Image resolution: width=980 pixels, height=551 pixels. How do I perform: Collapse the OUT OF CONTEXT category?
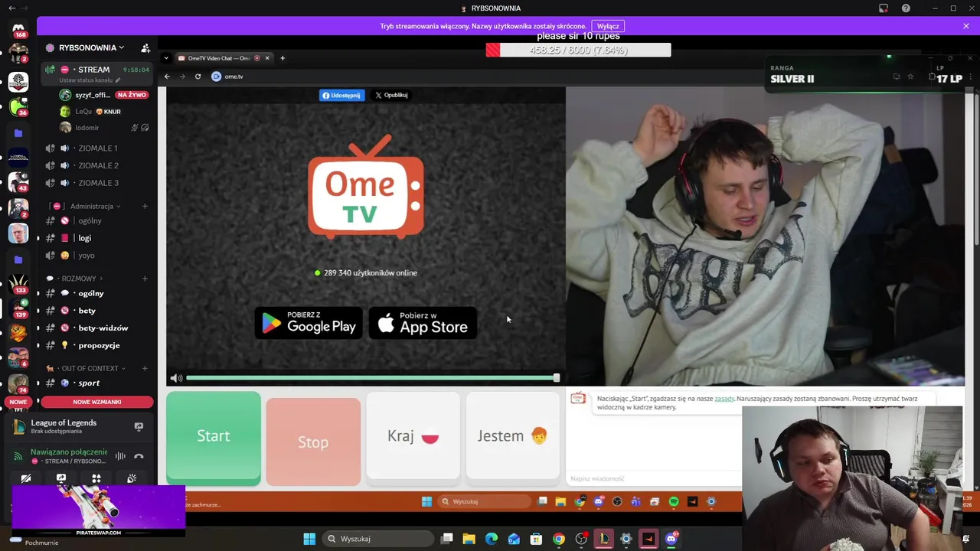(90, 368)
